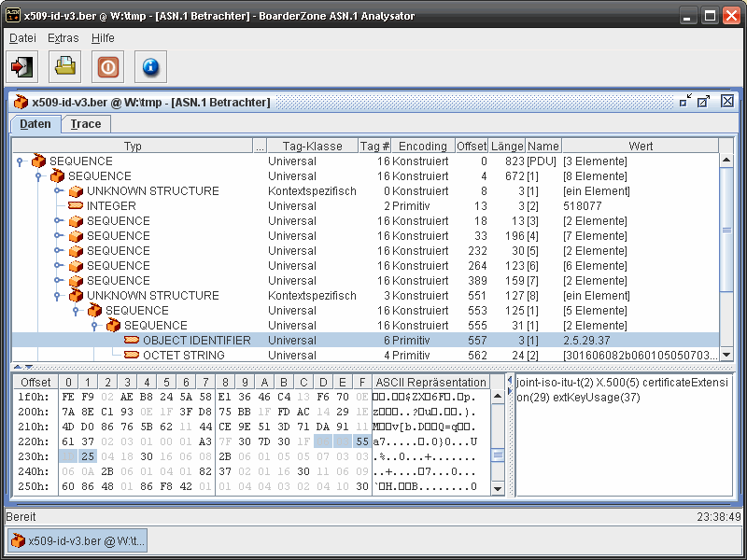747x560 pixels.
Task: Click the hex view scrollbar thumb
Action: (498, 455)
